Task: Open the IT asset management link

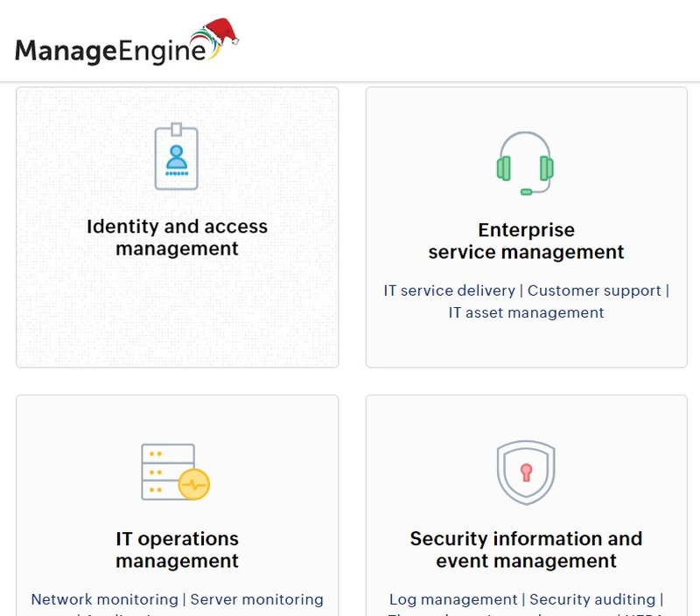Action: point(526,312)
